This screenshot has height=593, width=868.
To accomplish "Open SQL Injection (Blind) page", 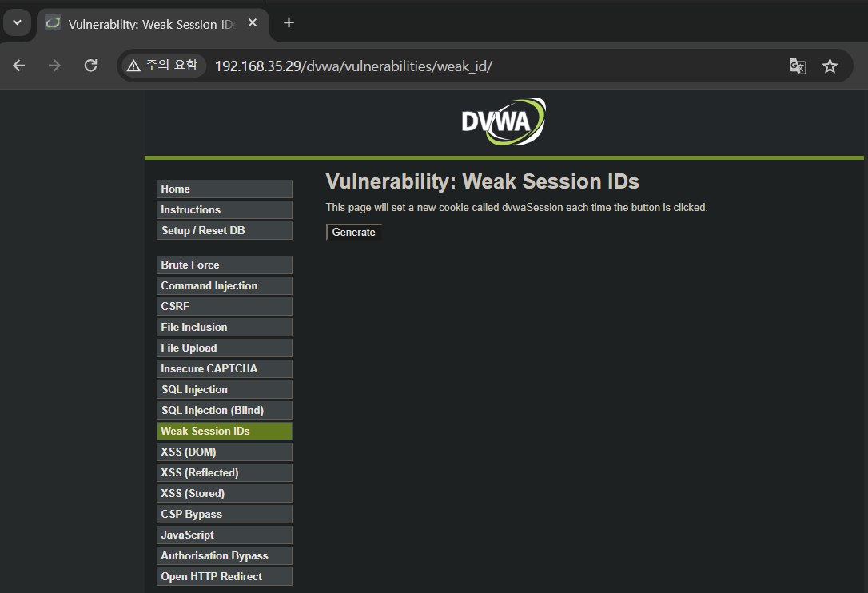I will coord(225,410).
